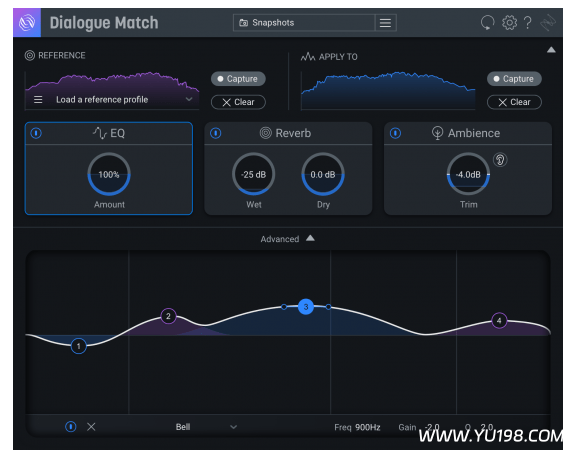Toggle Ambience module power button
This screenshot has height=454, width=569.
click(x=396, y=133)
